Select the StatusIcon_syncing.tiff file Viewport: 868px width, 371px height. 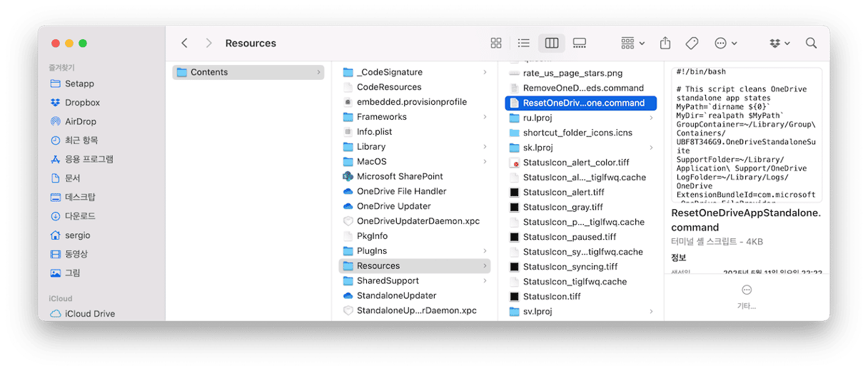click(x=581, y=267)
